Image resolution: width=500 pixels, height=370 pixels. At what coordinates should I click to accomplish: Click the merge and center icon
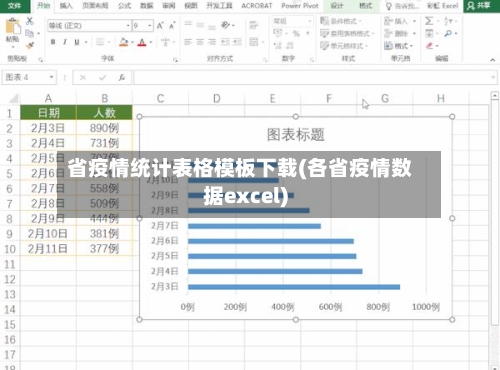pos(254,42)
